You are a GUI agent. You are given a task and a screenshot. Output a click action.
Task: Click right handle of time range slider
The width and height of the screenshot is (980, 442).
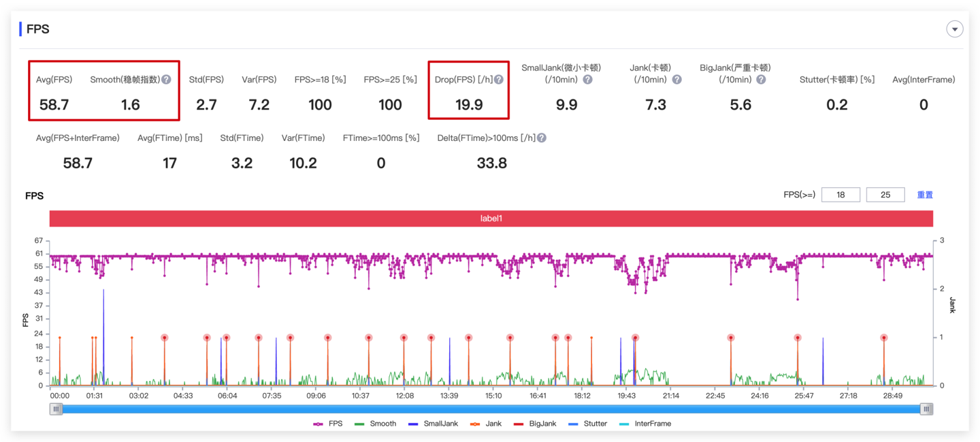click(x=926, y=409)
